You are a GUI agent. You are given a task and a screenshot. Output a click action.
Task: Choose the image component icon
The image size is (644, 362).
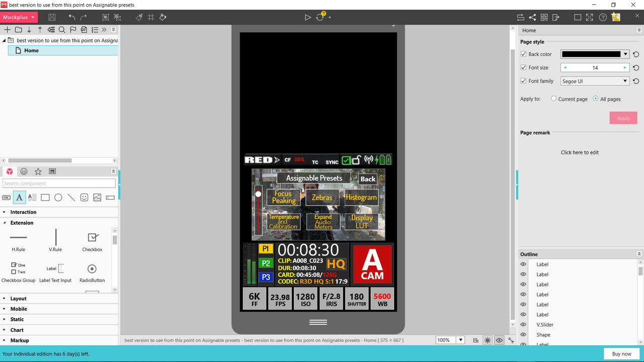(x=97, y=198)
